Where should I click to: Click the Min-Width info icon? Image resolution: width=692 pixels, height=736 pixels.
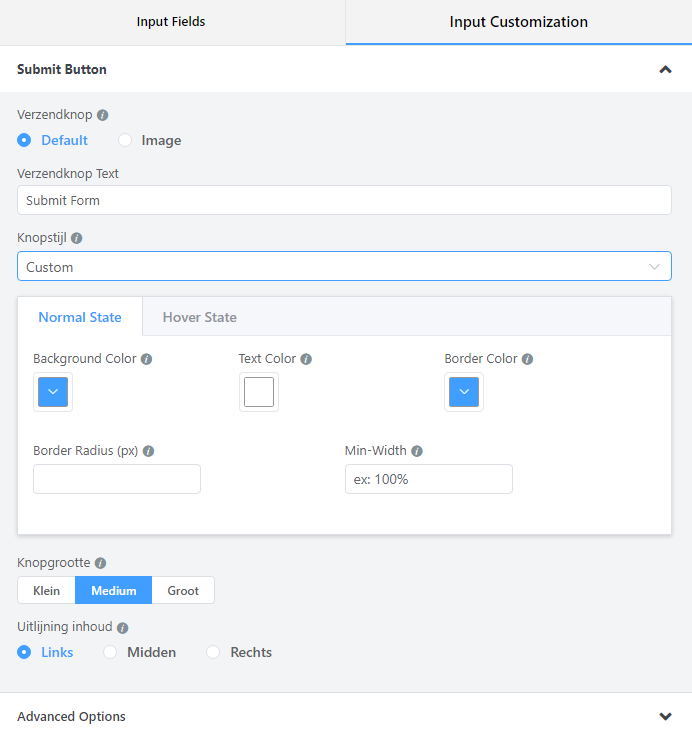point(417,451)
